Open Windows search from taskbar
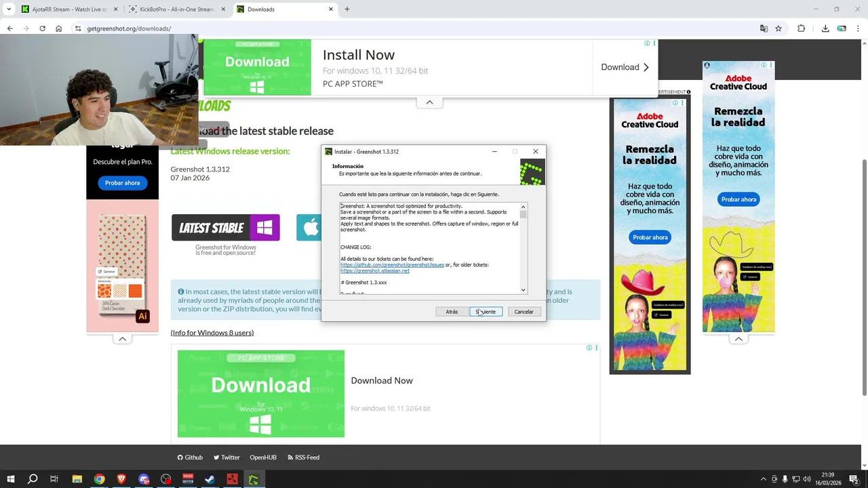 [x=32, y=479]
